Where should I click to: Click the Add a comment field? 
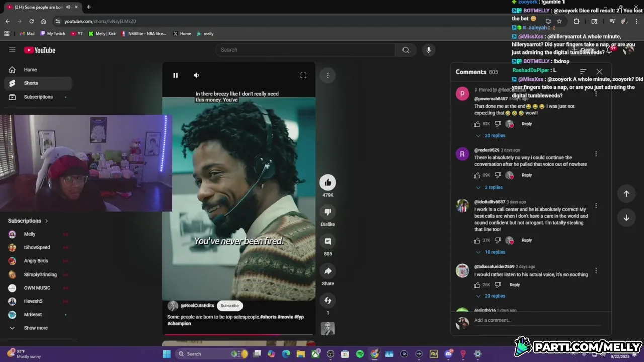(x=537, y=321)
